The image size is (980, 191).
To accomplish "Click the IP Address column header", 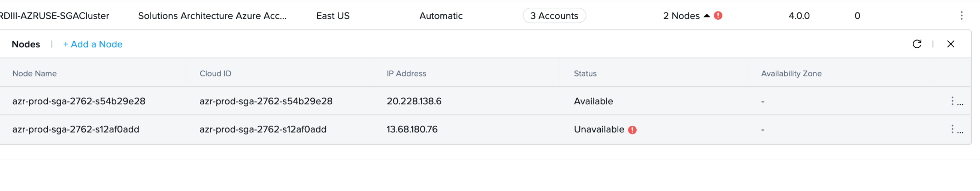I will click(406, 73).
